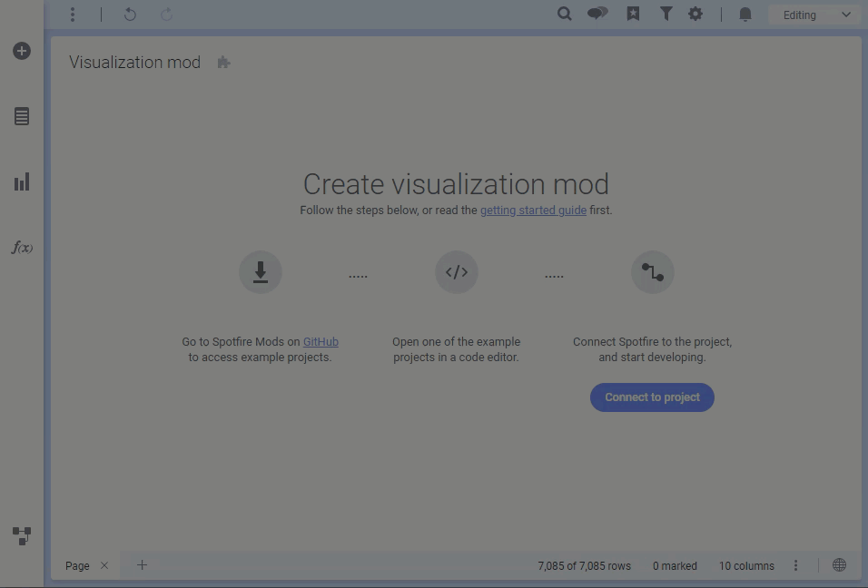This screenshot has width=868, height=588.
Task: Click the puzzle piece mod icon
Action: (x=223, y=63)
